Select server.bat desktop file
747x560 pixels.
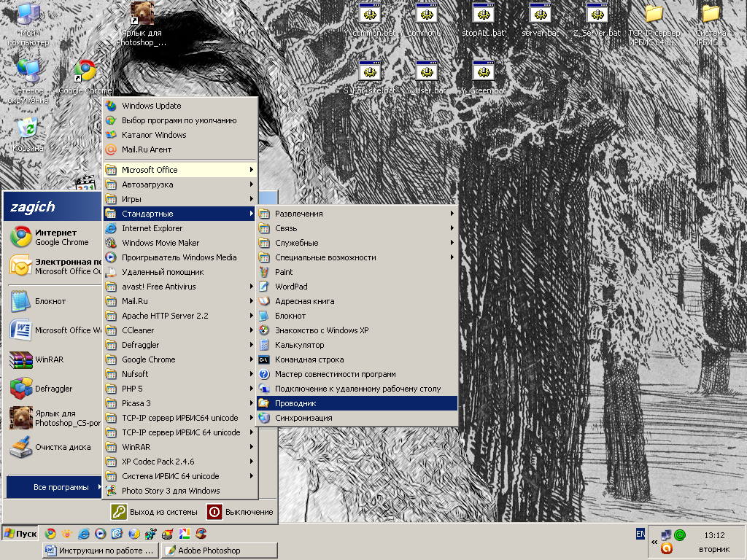click(541, 20)
